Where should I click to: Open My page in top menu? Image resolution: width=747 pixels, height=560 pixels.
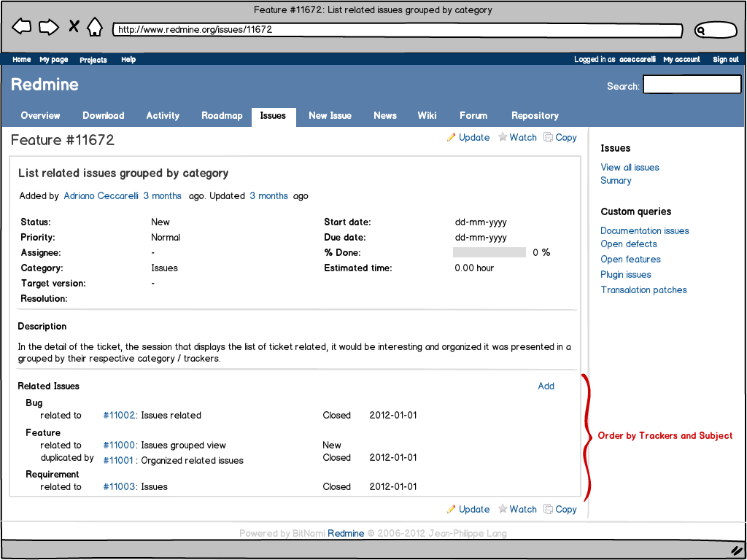tap(54, 60)
